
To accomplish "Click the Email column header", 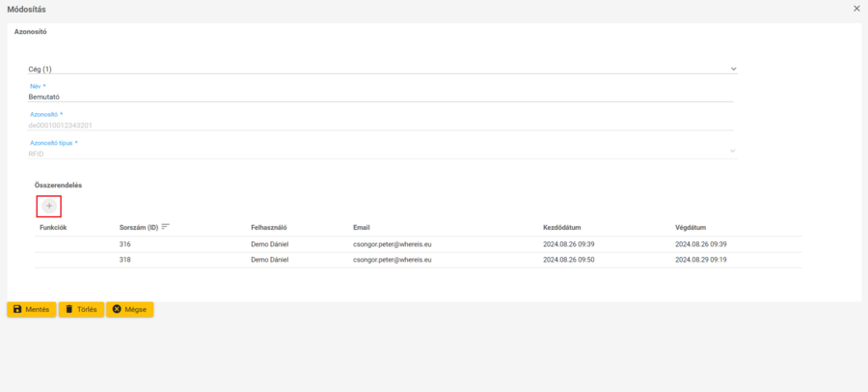I will tap(363, 227).
